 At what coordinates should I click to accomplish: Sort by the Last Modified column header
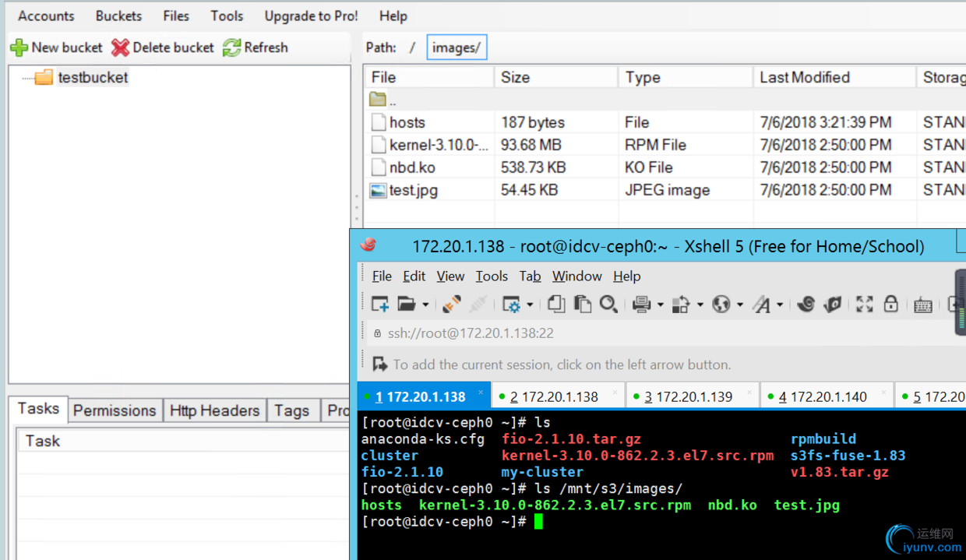[834, 77]
